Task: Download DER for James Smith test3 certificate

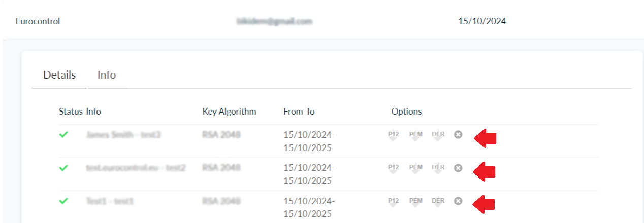Action: tap(438, 135)
